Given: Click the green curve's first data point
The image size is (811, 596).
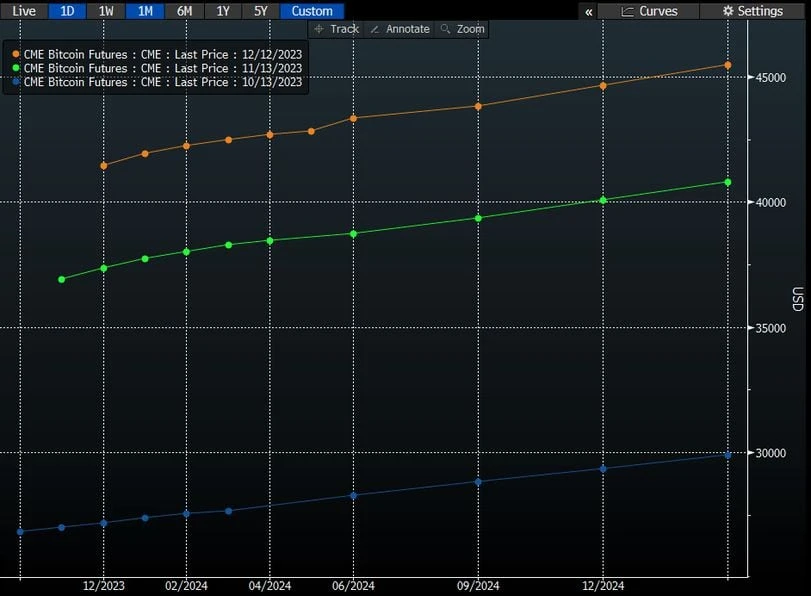Looking at the screenshot, I should [62, 279].
